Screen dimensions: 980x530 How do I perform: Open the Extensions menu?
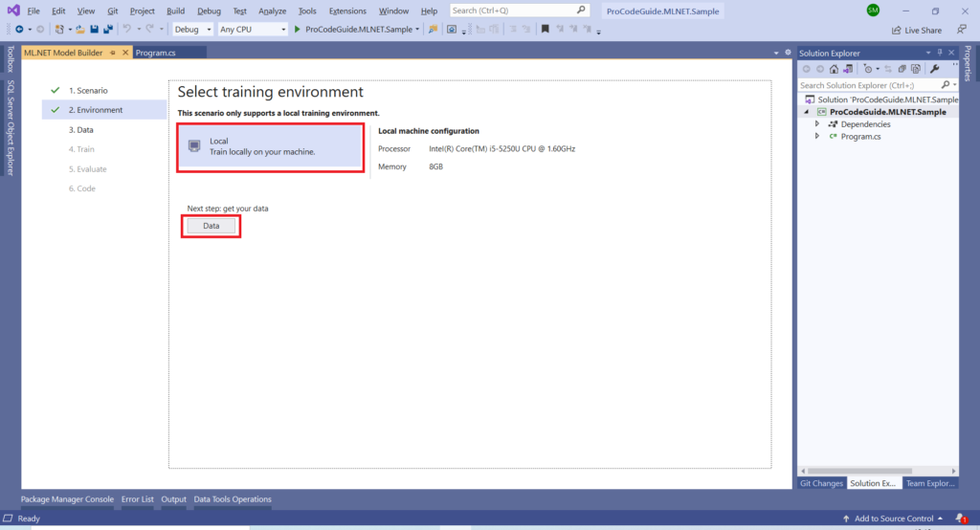[347, 11]
